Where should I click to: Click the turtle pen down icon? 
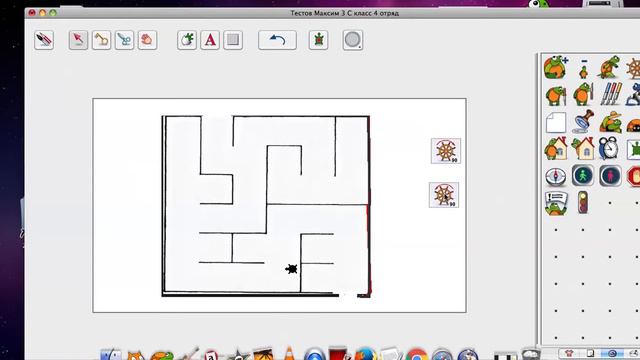coord(556,96)
